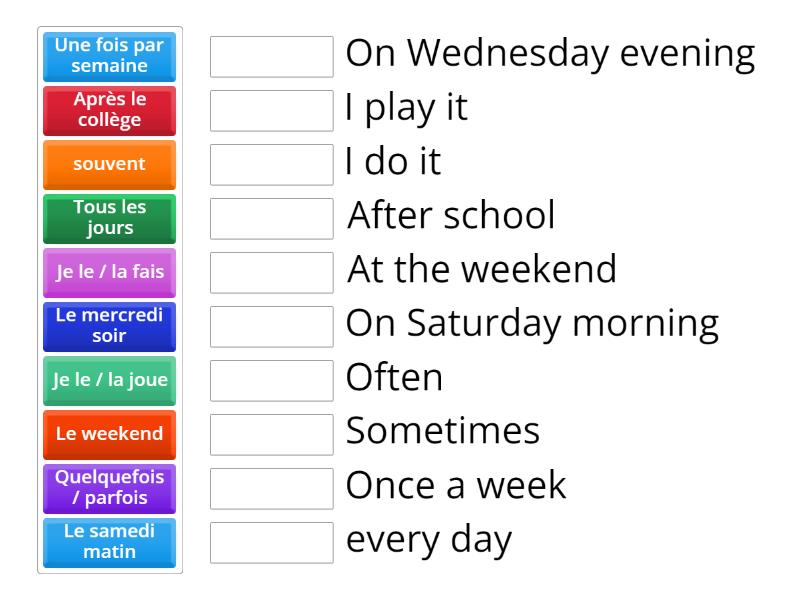Click the dark blue 'Le mercredi soir' tile
The width and height of the screenshot is (800, 600).
tap(109, 326)
